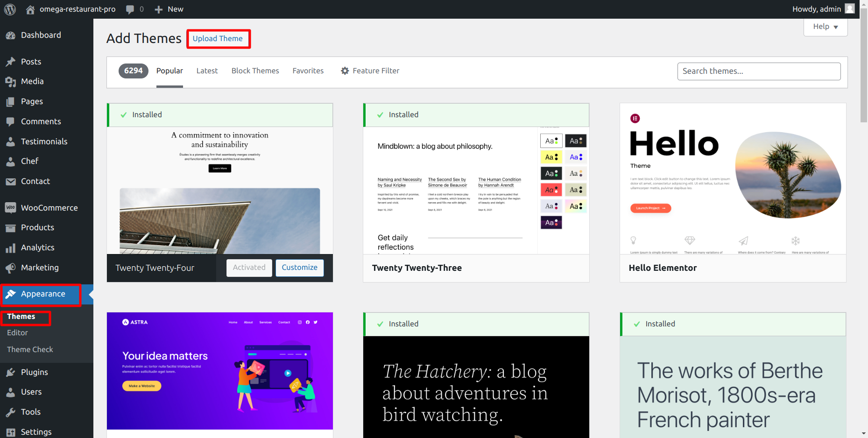The image size is (868, 438).
Task: Open the Analytics bar chart icon
Action: [10, 248]
